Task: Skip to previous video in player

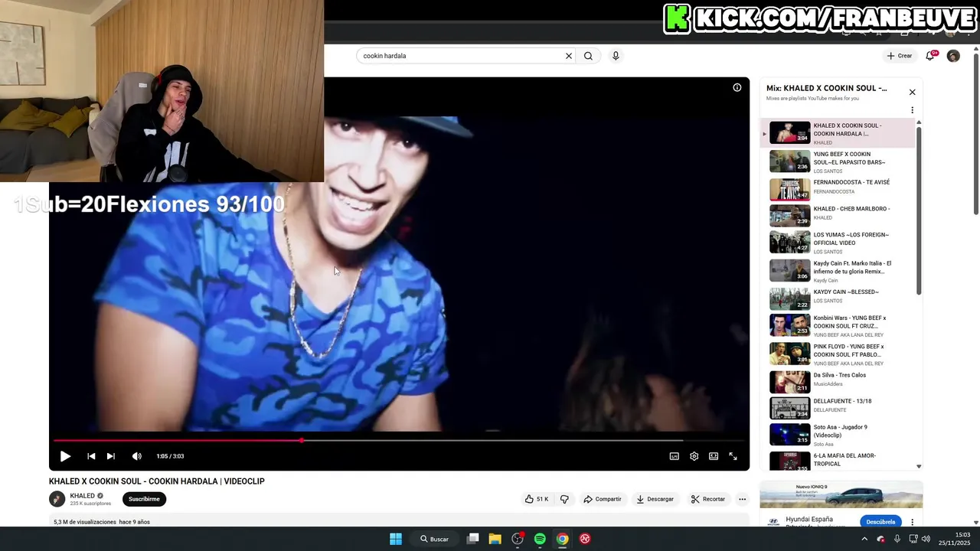Action: [x=91, y=456]
